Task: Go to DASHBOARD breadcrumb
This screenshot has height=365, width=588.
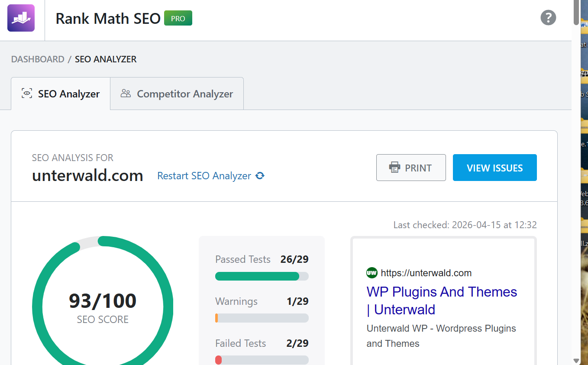Action: [38, 59]
